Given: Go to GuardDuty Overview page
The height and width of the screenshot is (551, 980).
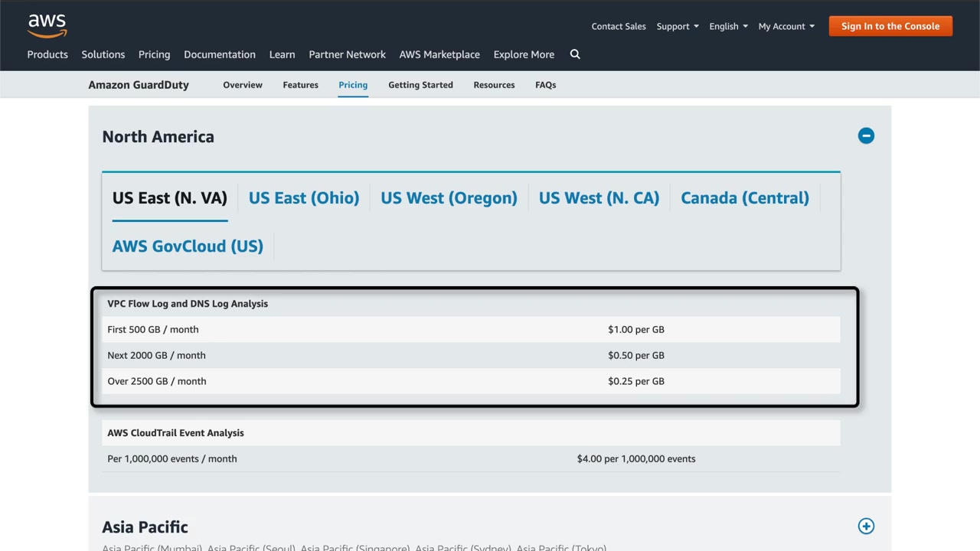Looking at the screenshot, I should coord(243,85).
